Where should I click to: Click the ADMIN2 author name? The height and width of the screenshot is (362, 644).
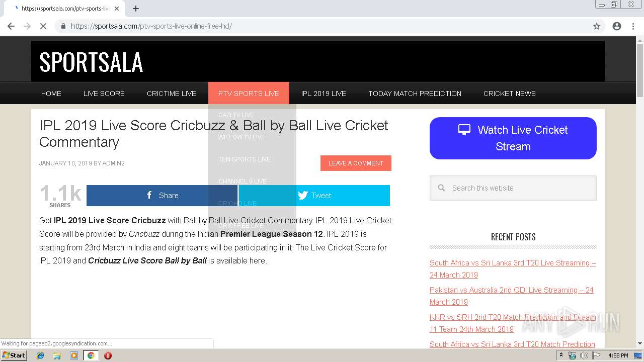point(114,163)
